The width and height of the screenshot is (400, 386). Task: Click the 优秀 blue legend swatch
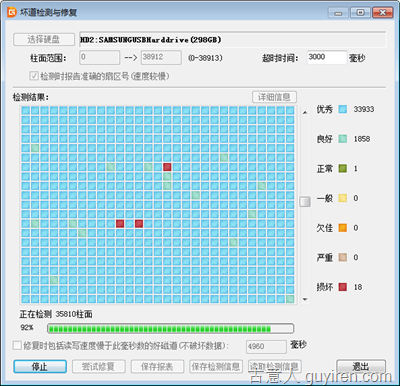343,109
